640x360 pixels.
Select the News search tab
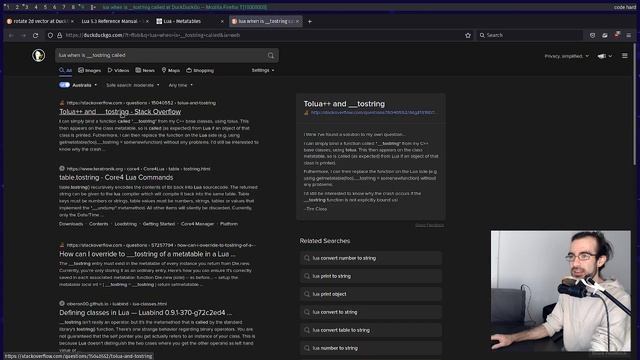tap(145, 70)
